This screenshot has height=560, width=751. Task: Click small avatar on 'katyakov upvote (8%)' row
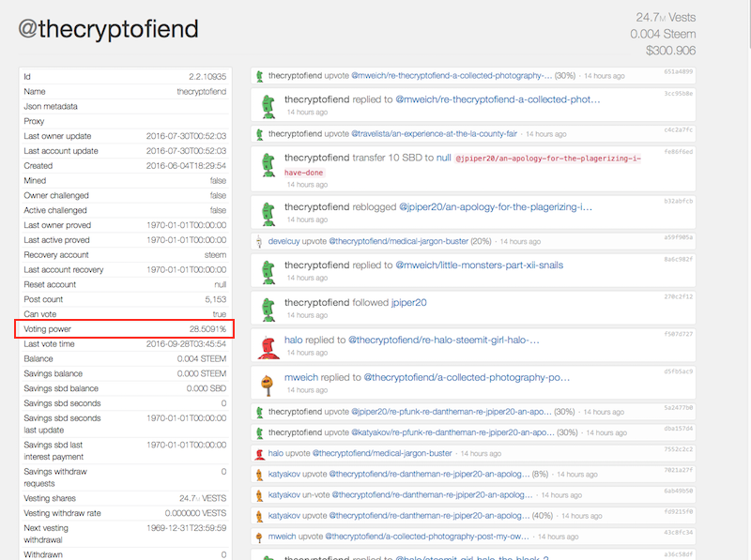pyautogui.click(x=260, y=475)
